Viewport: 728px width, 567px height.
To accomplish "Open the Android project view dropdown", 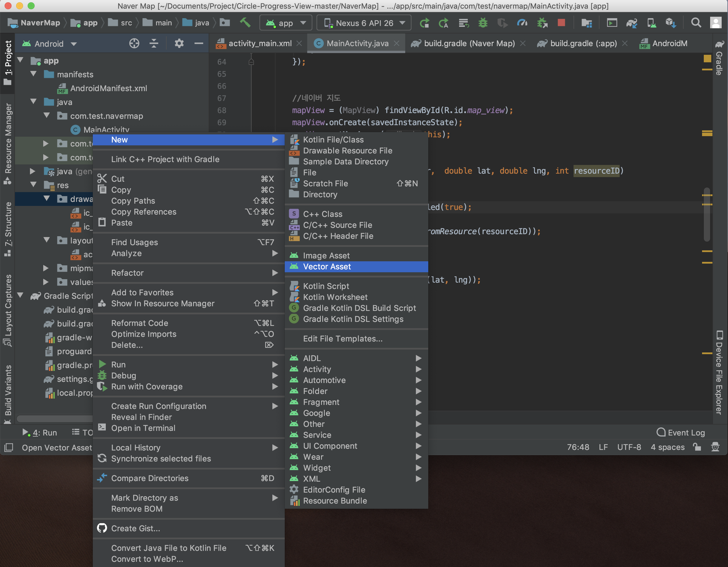I will (x=50, y=44).
